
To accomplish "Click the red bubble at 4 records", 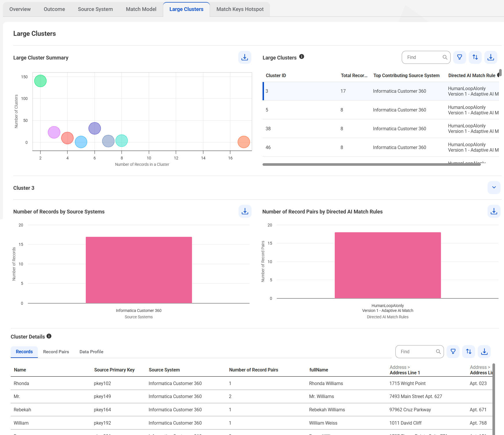I will pyautogui.click(x=67, y=138).
